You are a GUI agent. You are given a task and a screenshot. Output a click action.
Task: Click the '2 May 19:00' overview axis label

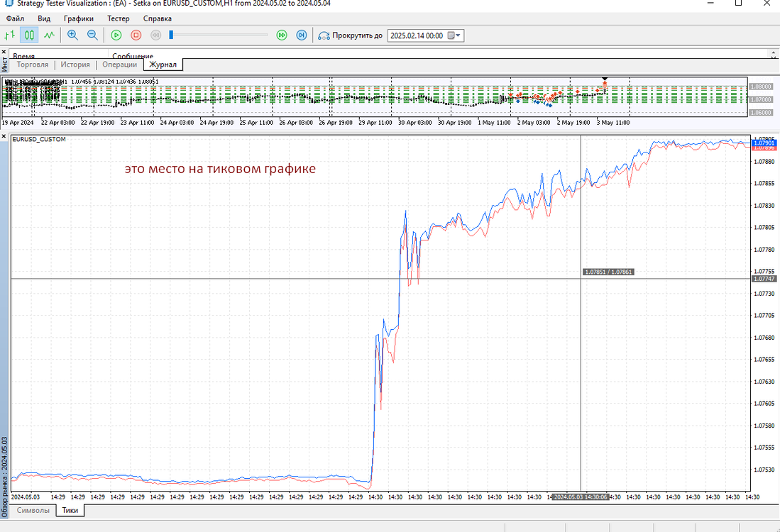(x=573, y=122)
